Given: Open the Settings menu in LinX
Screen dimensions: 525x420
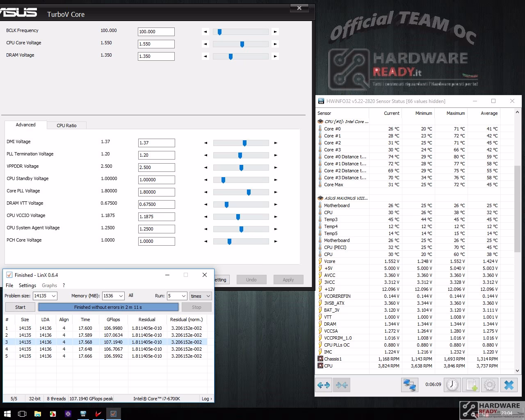Looking at the screenshot, I should click(27, 285).
